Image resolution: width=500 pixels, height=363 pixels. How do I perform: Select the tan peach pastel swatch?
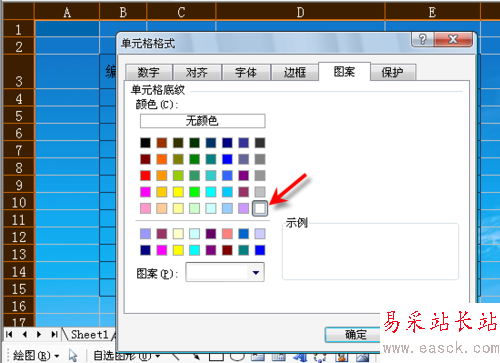pyautogui.click(x=162, y=209)
